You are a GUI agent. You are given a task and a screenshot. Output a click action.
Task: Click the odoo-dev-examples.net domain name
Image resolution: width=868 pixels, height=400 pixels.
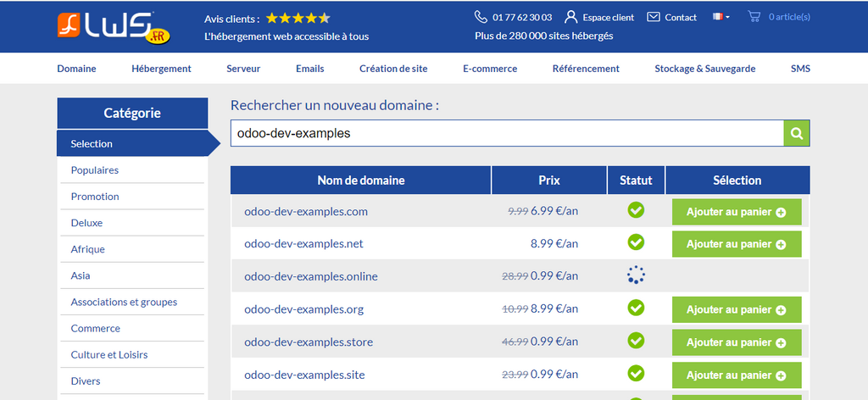(x=303, y=244)
